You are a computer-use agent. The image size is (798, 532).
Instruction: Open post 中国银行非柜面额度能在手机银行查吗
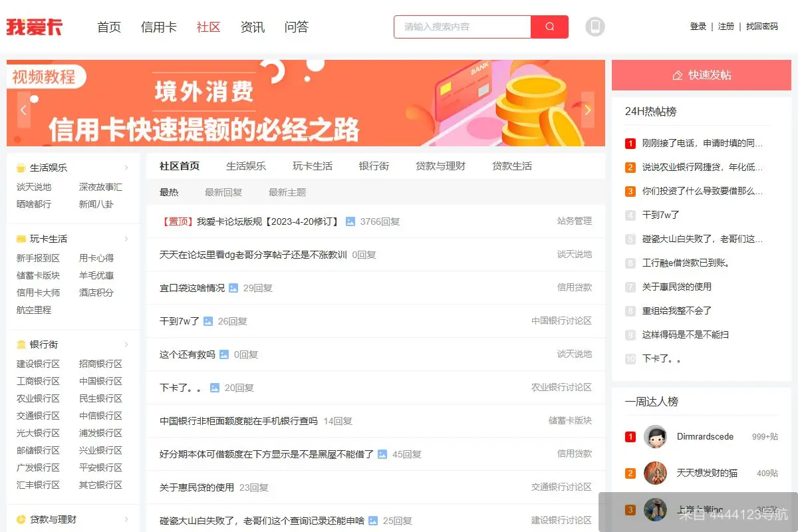click(239, 421)
